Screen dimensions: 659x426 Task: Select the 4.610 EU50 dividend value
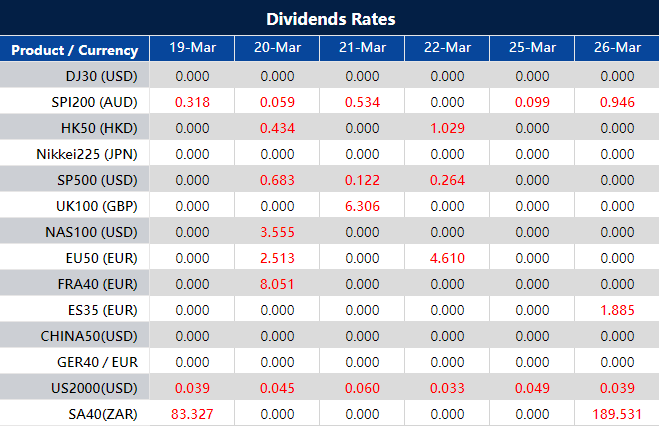coord(447,258)
